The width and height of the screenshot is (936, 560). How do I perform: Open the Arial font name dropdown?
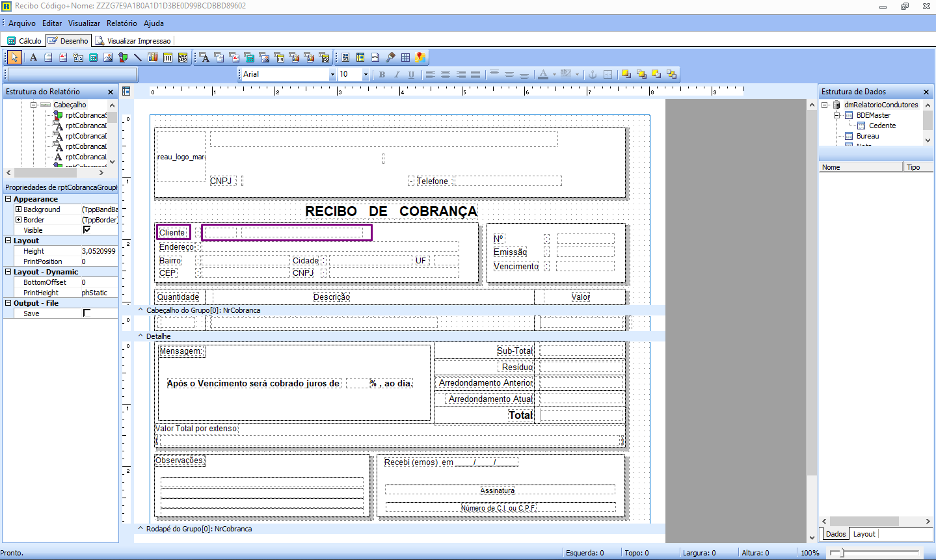coord(332,75)
